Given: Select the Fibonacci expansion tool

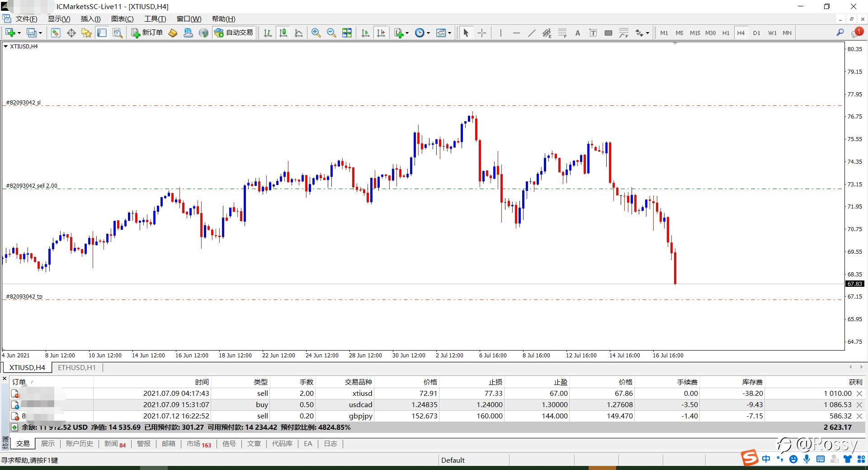Looking at the screenshot, I should point(624,33).
